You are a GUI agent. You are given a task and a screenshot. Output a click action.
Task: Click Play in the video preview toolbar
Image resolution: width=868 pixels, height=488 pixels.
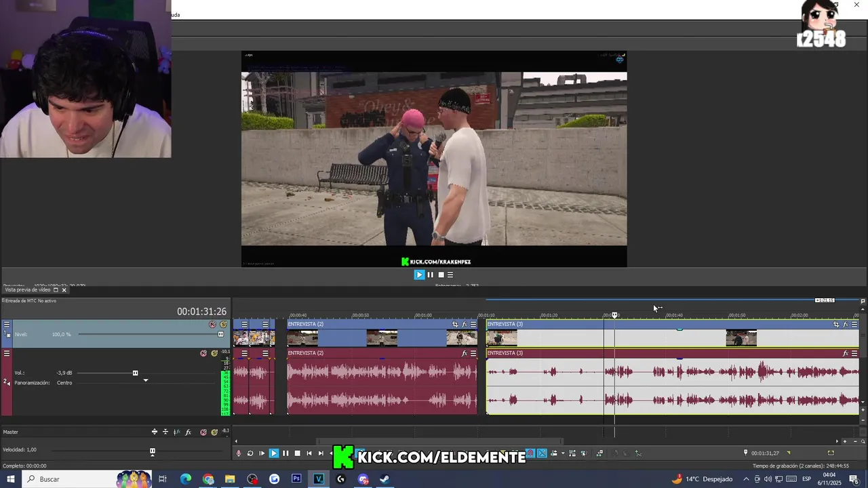point(419,274)
